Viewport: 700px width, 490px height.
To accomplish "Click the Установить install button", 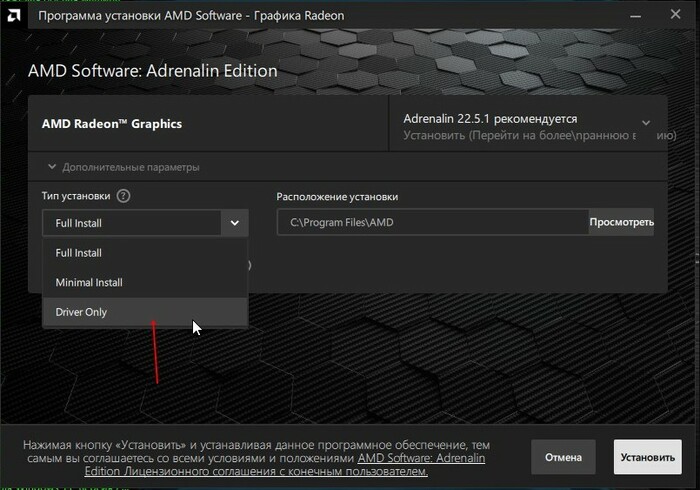I will pos(648,457).
